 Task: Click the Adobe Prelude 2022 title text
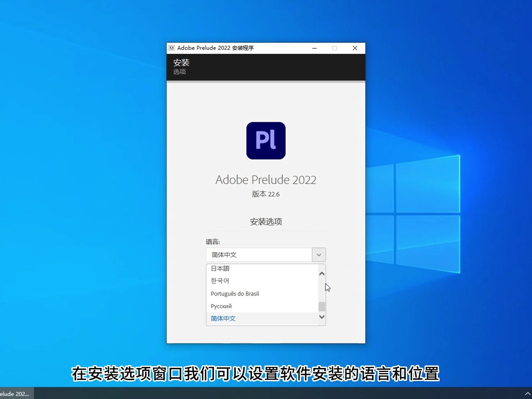click(266, 180)
